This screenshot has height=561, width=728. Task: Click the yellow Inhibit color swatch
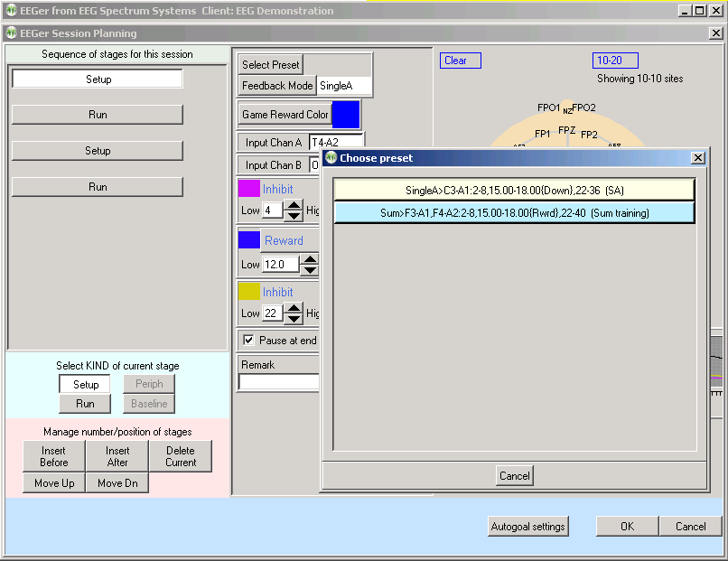248,292
